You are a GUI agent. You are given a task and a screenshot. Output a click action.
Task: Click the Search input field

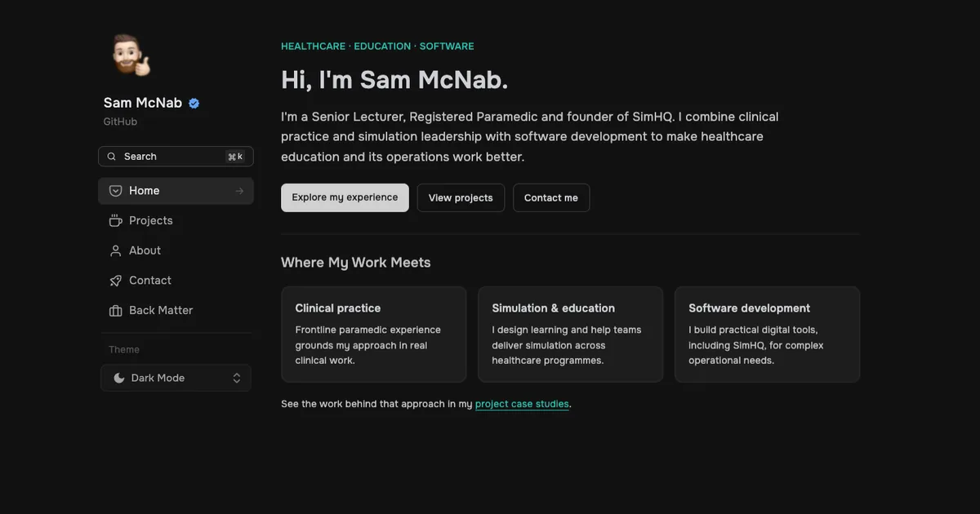(x=176, y=157)
